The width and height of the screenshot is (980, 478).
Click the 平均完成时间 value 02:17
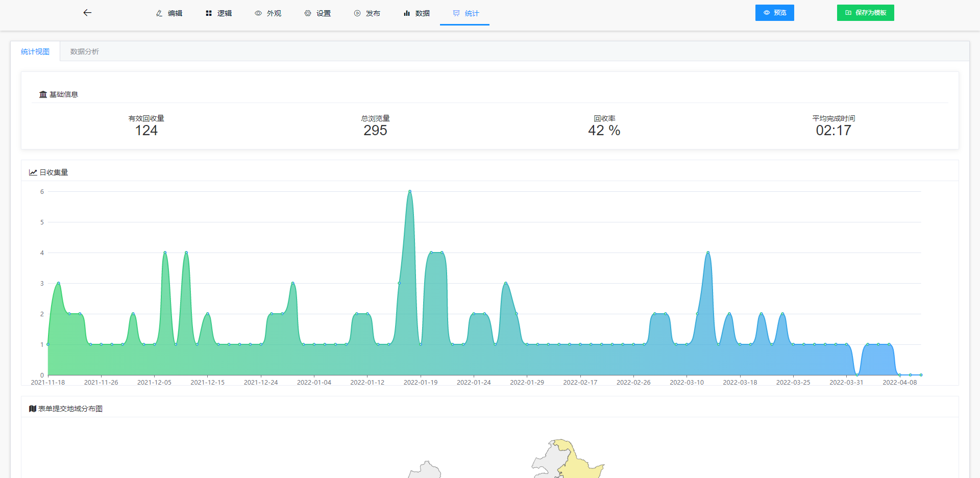[834, 131]
